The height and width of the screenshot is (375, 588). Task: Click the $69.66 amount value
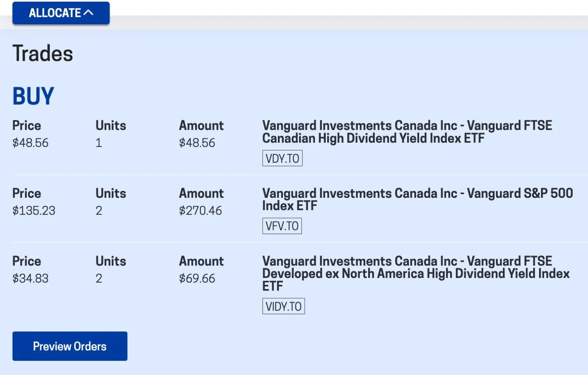[197, 278]
